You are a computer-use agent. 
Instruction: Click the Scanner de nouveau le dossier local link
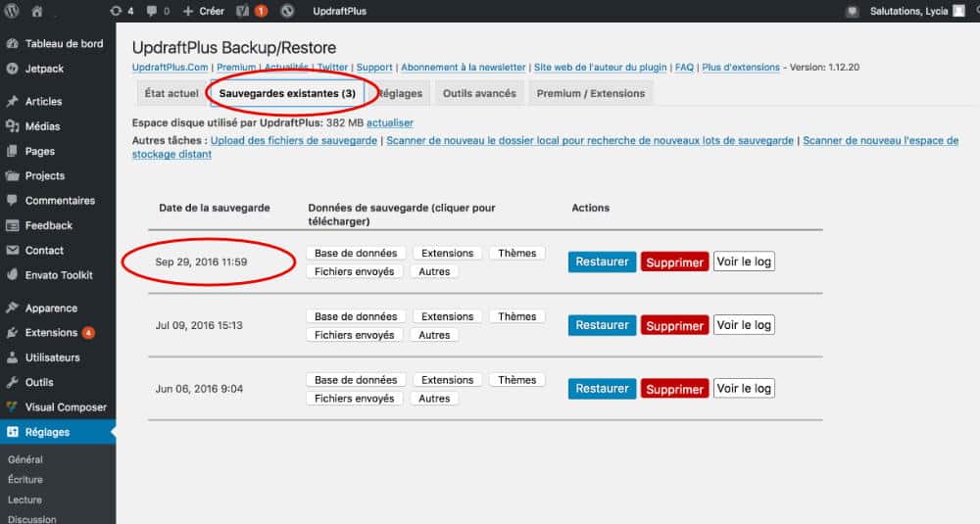click(590, 140)
